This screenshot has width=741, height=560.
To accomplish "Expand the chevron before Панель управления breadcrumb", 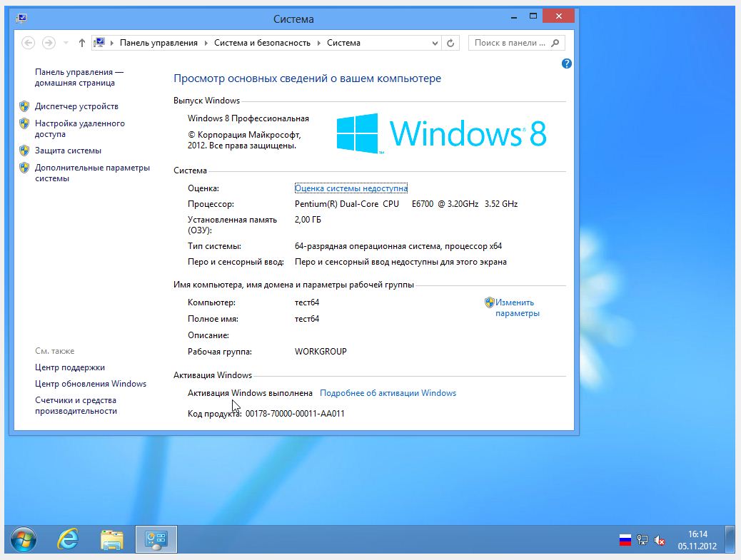I will pyautogui.click(x=112, y=43).
